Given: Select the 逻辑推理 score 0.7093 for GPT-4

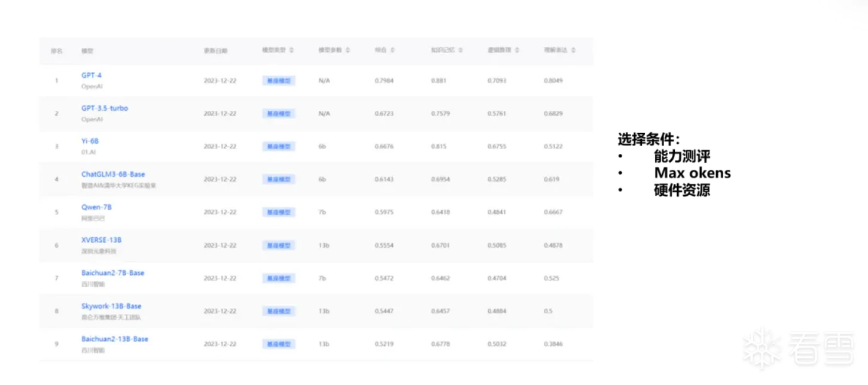Looking at the screenshot, I should pyautogui.click(x=497, y=80).
